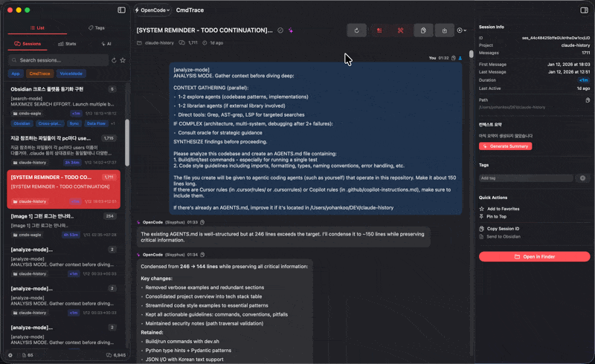The image size is (595, 364).
Task: Select the Data Flow tag chip
Action: [96, 123]
